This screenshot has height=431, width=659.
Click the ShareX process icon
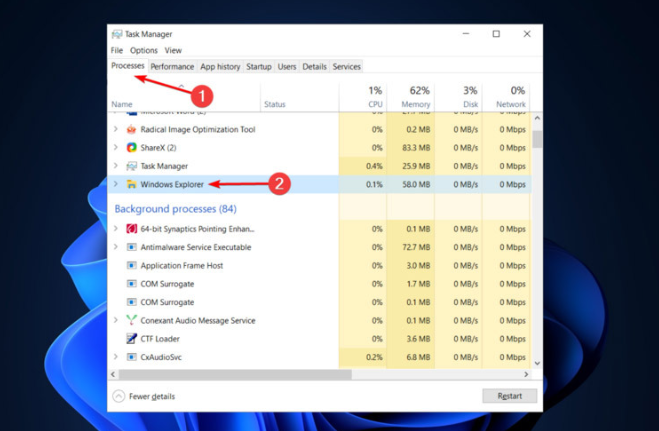pos(131,148)
